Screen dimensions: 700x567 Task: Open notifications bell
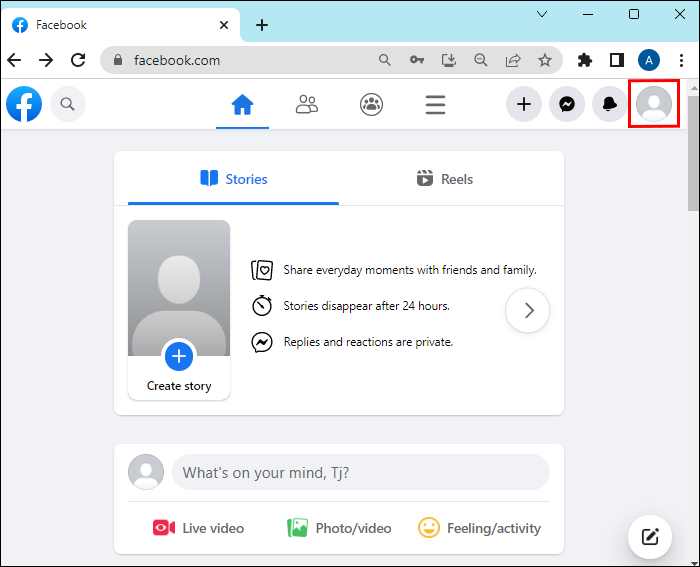(610, 104)
